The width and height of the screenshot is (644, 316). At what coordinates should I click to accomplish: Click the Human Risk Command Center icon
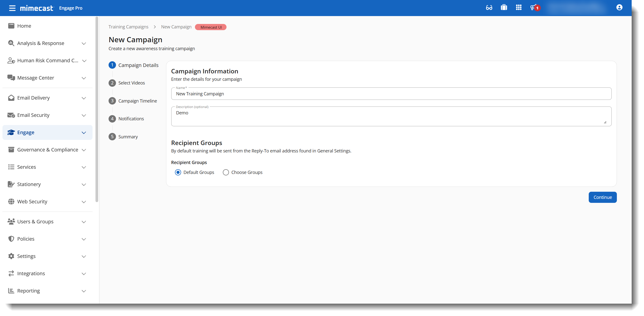pos(11,60)
